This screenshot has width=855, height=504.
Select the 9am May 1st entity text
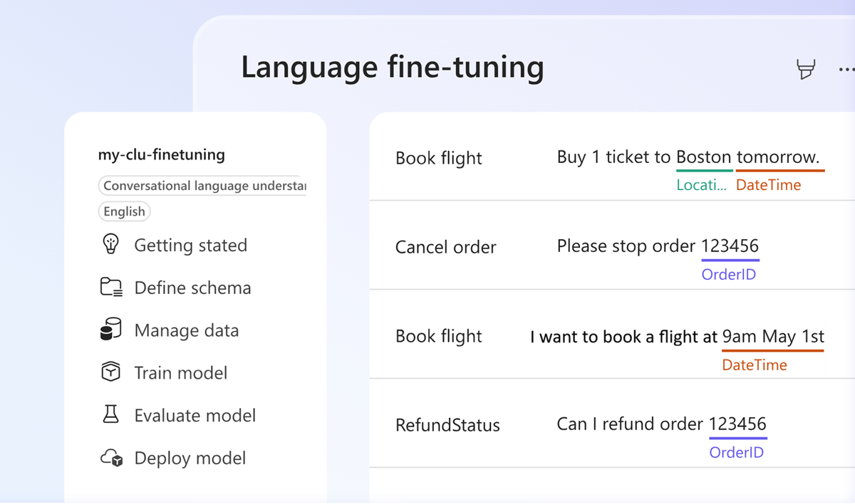tap(773, 336)
